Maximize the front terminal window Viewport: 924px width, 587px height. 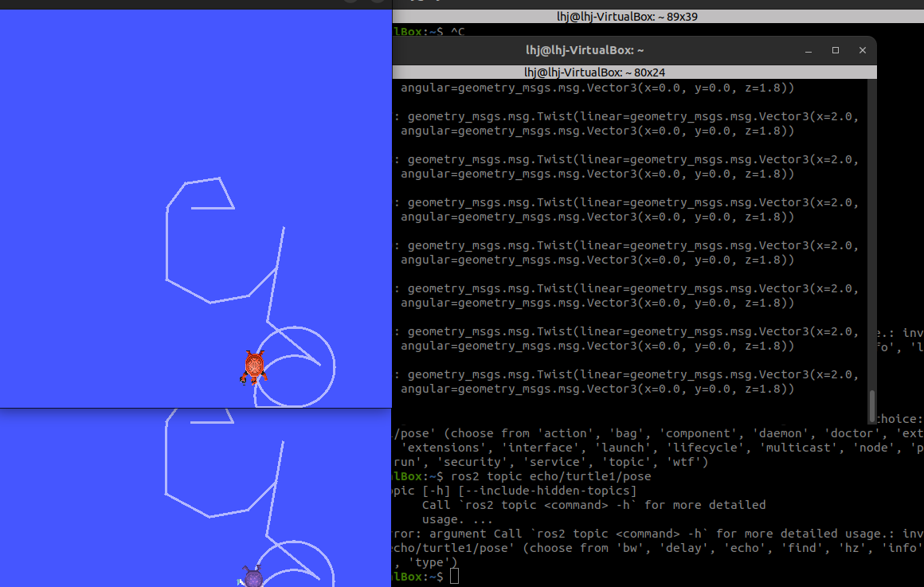click(835, 50)
